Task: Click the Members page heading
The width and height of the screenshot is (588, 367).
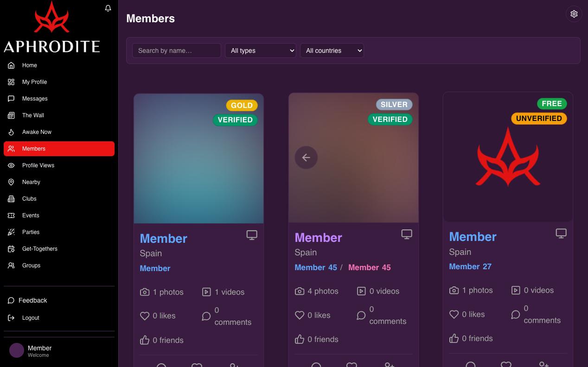Action: click(x=151, y=19)
